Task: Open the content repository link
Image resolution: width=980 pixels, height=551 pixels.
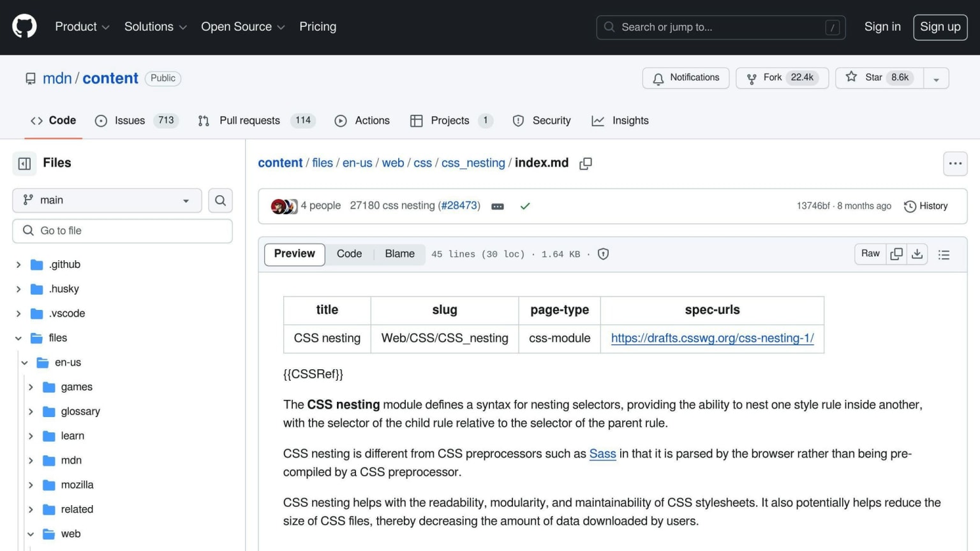Action: pyautogui.click(x=110, y=78)
